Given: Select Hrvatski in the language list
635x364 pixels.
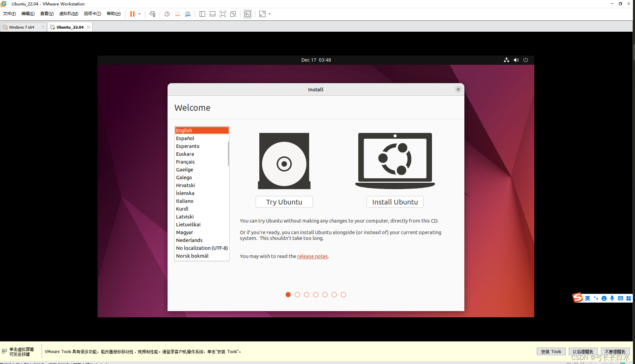Looking at the screenshot, I should click(201, 185).
